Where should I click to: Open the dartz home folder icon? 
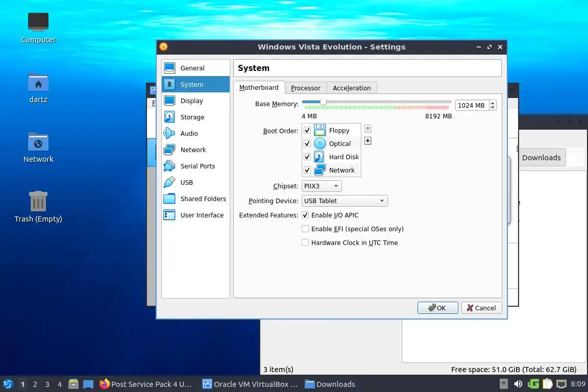click(38, 88)
